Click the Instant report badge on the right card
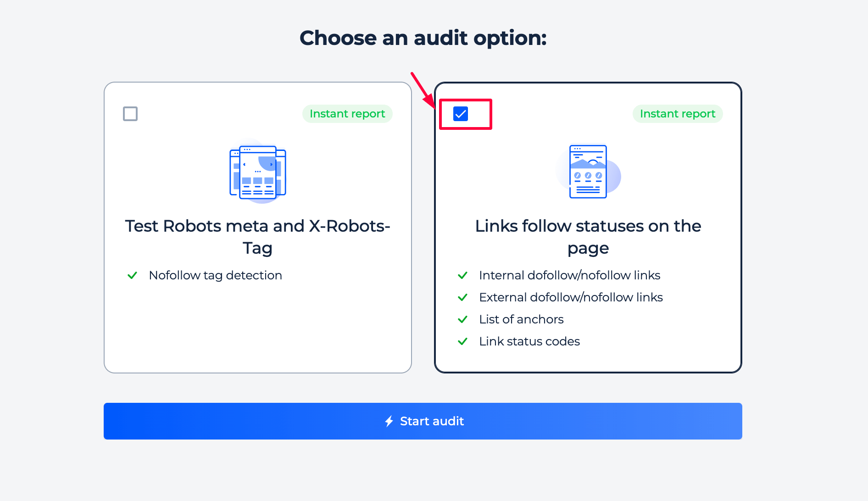 (678, 113)
